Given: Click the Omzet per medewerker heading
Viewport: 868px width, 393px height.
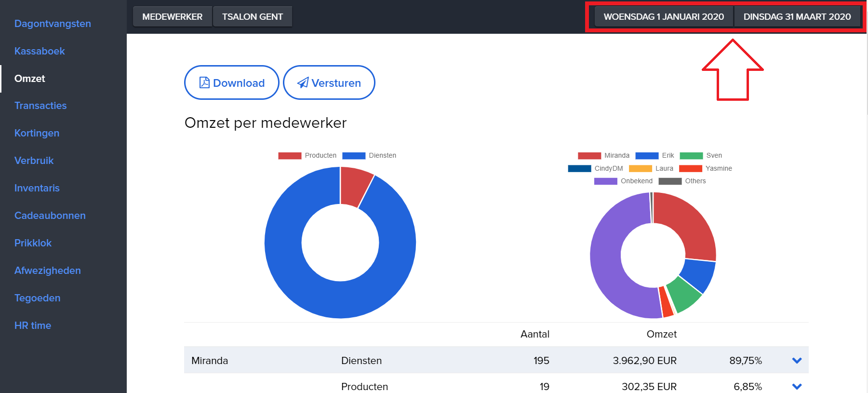Looking at the screenshot, I should click(266, 123).
